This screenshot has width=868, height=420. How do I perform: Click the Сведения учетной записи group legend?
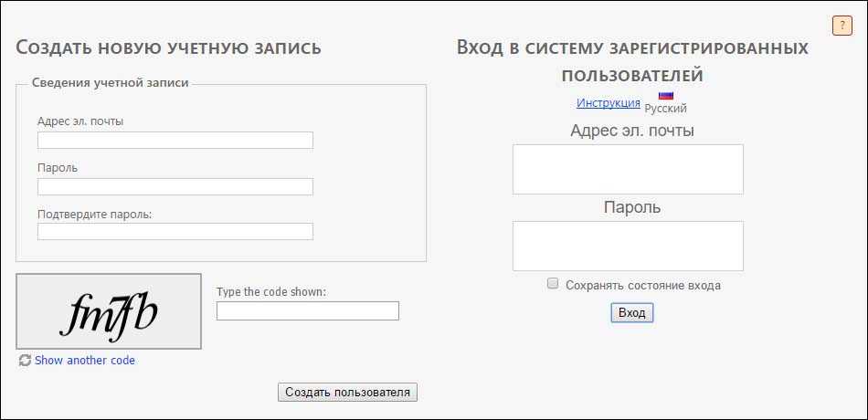[110, 82]
